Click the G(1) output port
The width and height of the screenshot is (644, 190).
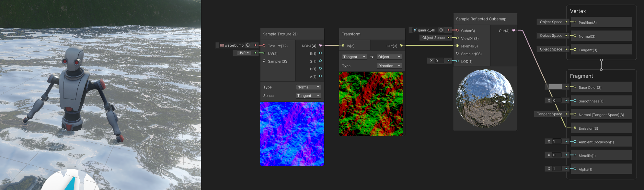320,61
